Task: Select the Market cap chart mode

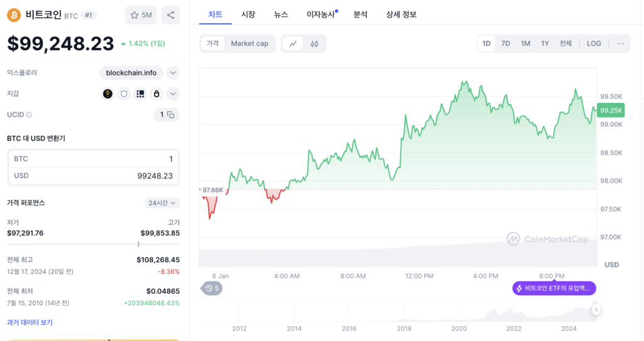Action: [x=249, y=43]
